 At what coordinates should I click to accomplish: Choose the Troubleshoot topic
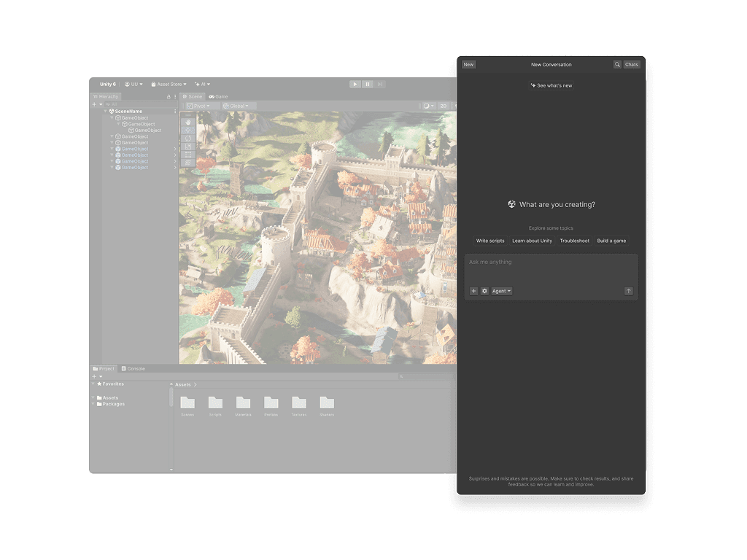(575, 241)
